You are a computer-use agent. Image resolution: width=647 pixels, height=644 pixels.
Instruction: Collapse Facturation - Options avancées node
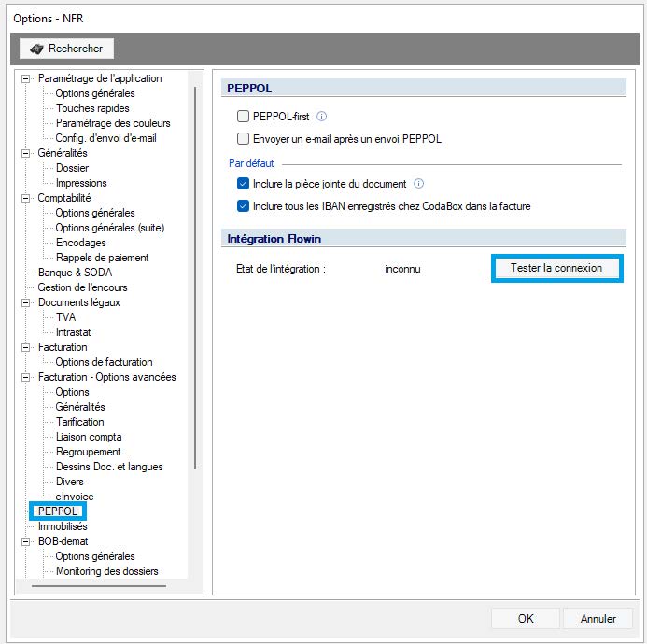point(26,377)
